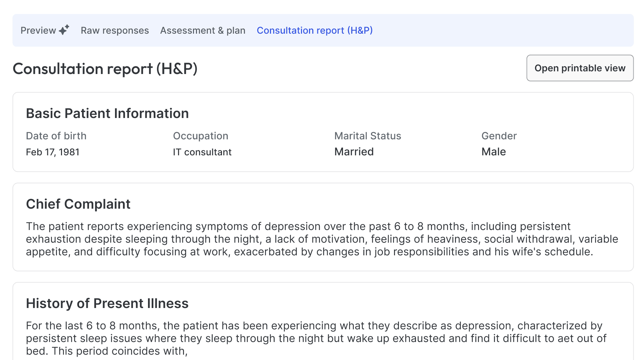
Task: Click the History of Present Illness paragraph
Action: tap(316, 338)
